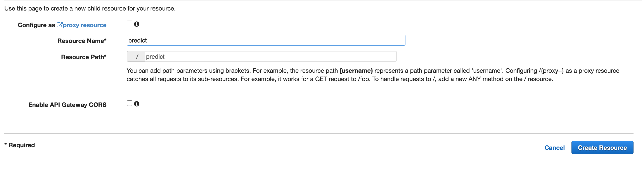Open the proxy resource documentation link
This screenshot has height=170, width=644.
tap(85, 25)
